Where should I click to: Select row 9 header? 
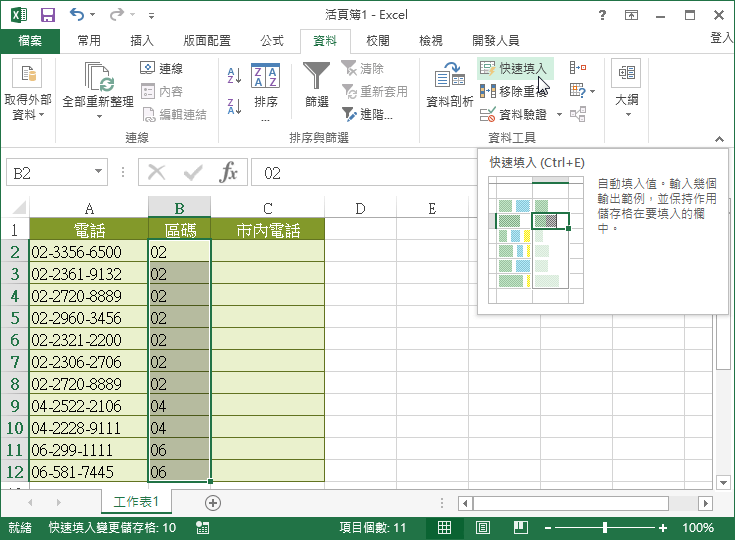[x=15, y=406]
